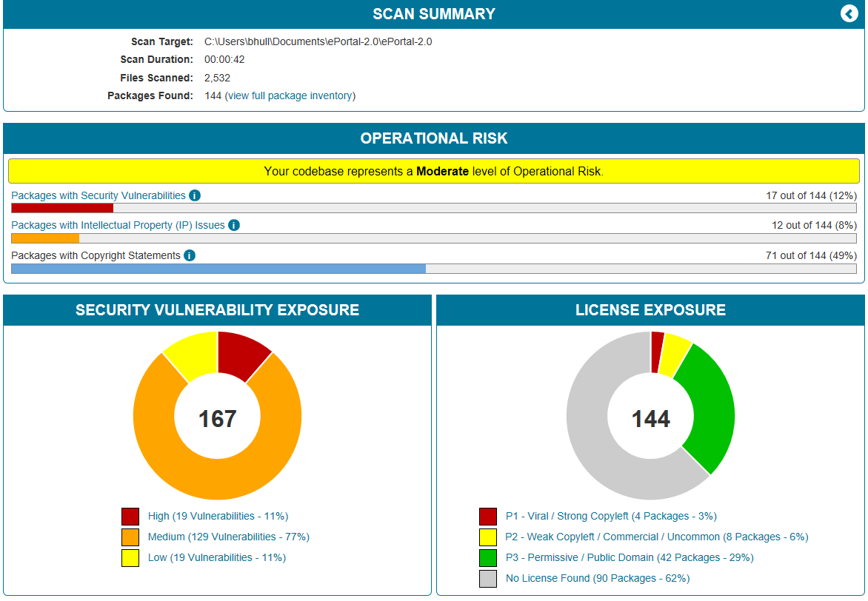This screenshot has width=868, height=601.
Task: Click info icon beside Security Vulnerabilities
Action: tap(195, 196)
